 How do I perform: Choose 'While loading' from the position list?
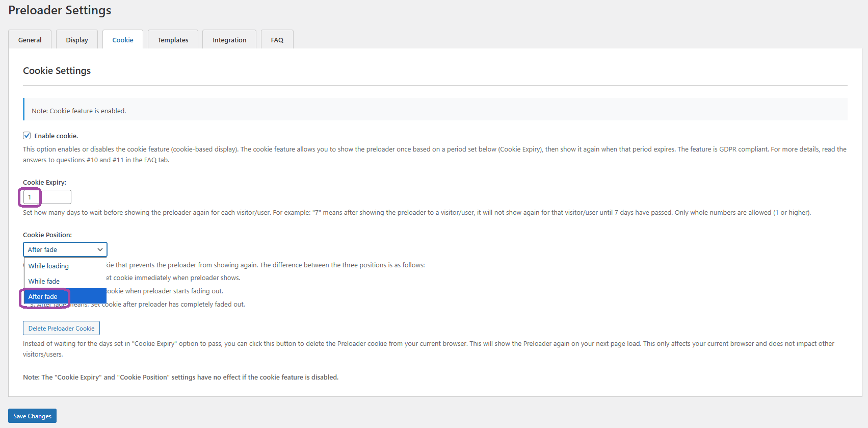point(48,266)
